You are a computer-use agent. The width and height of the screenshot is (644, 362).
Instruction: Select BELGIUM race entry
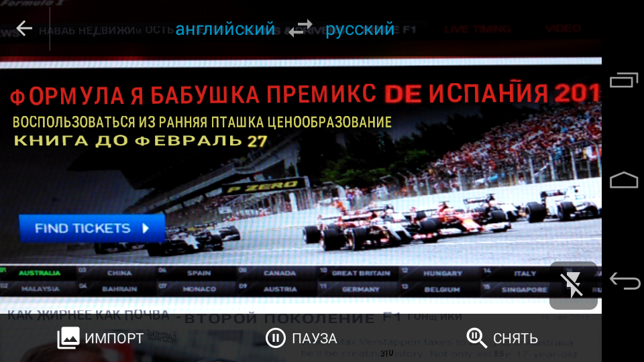click(x=442, y=290)
